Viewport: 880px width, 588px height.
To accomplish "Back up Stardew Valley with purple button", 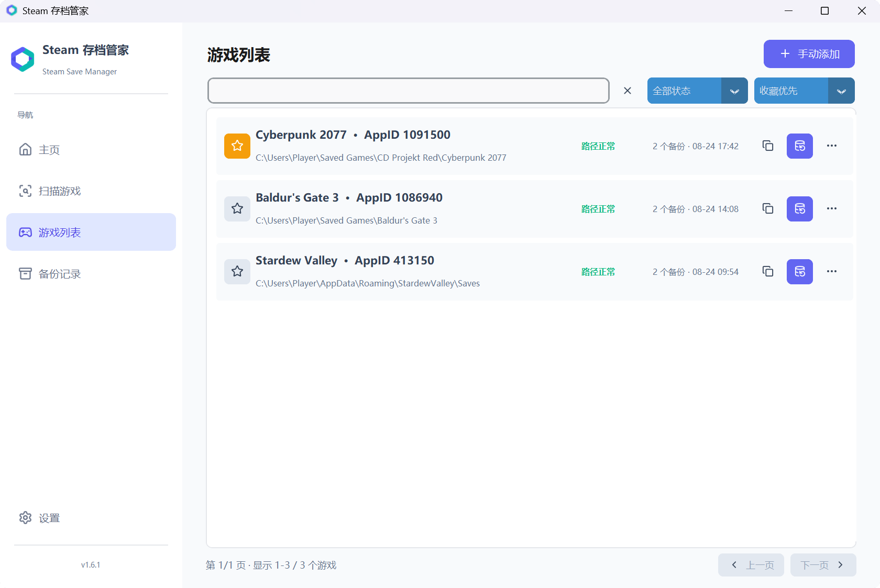I will coord(800,271).
